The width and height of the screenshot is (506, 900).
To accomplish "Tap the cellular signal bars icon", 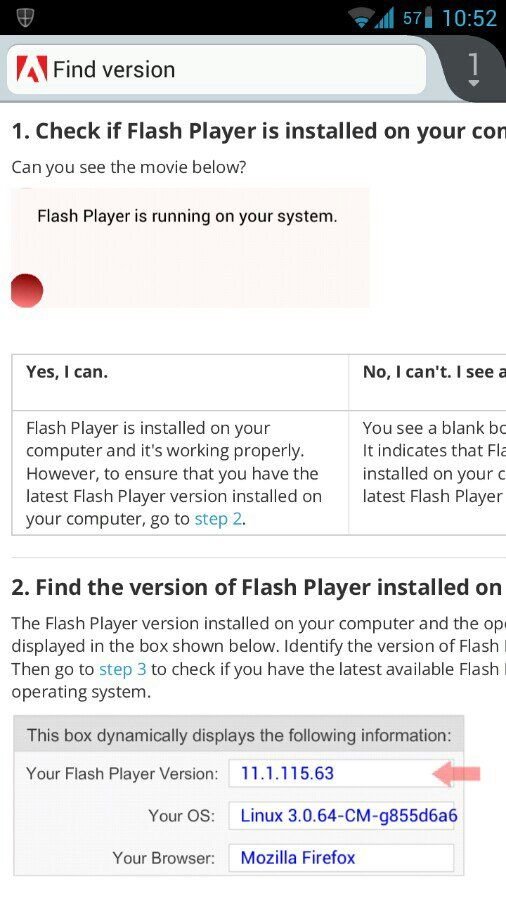I will (386, 19).
